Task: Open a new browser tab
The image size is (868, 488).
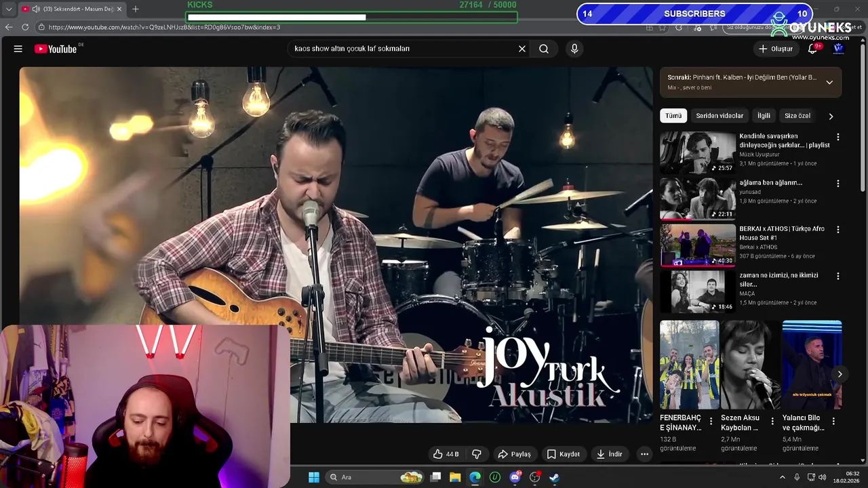Action: point(135,9)
